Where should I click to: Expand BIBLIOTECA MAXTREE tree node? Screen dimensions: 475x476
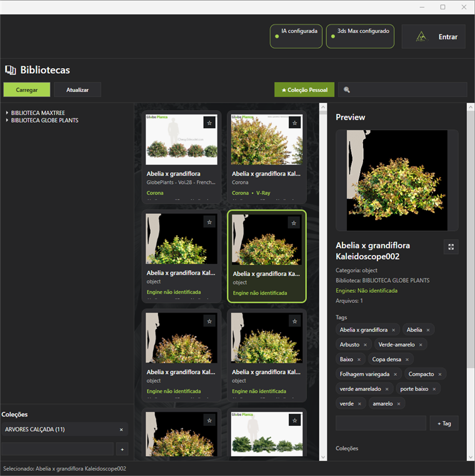pyautogui.click(x=7, y=113)
